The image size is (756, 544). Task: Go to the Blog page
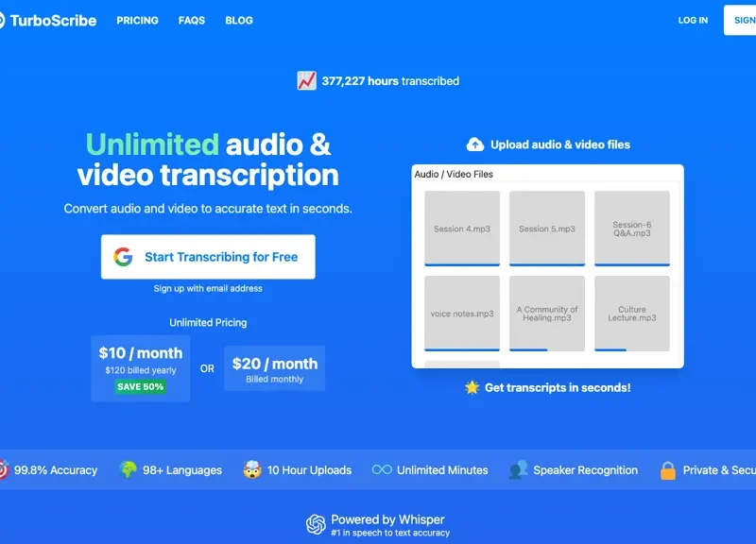(x=239, y=20)
